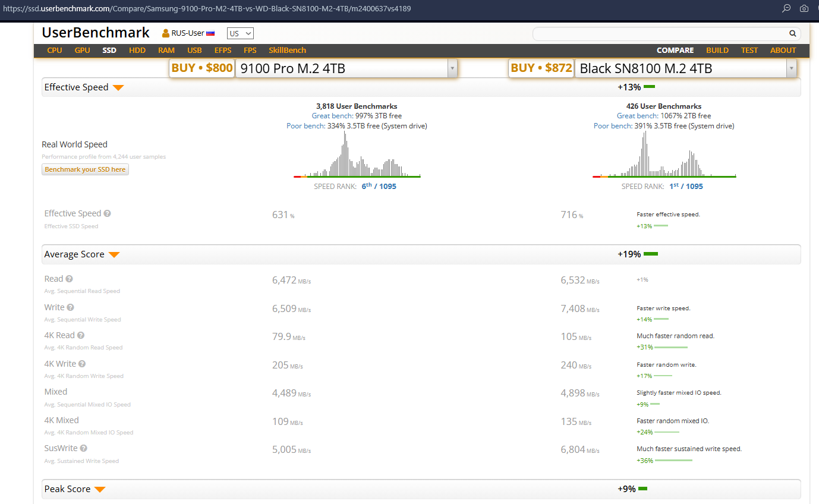Click the BUY $800 button
This screenshot has width=819, height=504.
202,68
